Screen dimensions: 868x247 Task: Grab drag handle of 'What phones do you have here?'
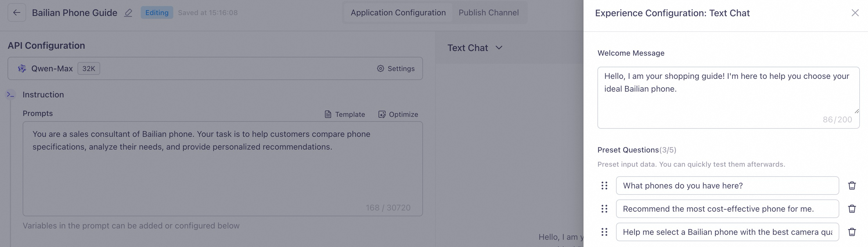(604, 186)
